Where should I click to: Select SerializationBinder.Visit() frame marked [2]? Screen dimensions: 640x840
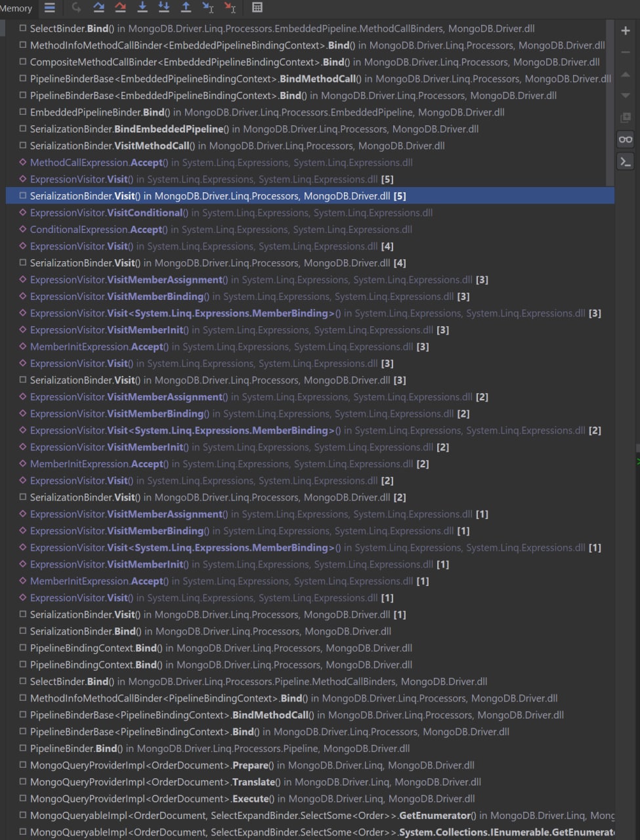point(310,497)
